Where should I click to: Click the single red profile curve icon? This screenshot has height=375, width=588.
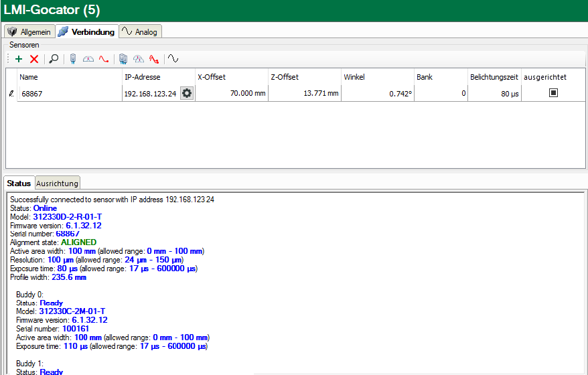(x=104, y=59)
